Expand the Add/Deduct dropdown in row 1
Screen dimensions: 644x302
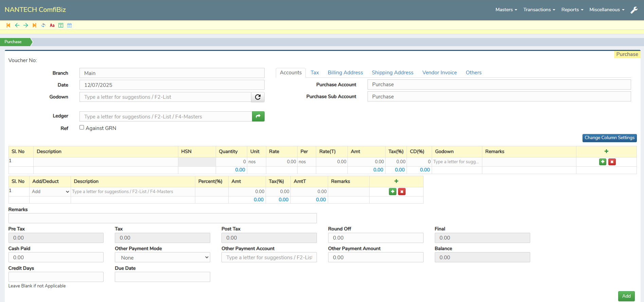pos(50,192)
